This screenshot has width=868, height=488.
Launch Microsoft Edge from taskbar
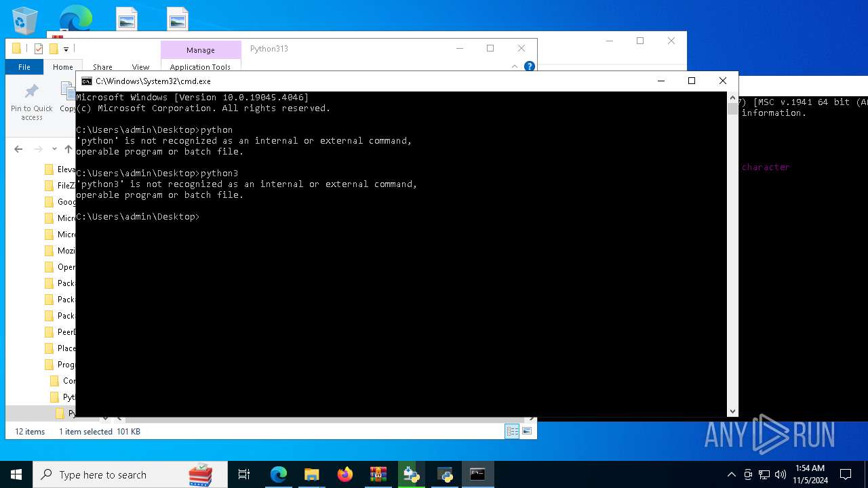pyautogui.click(x=279, y=474)
